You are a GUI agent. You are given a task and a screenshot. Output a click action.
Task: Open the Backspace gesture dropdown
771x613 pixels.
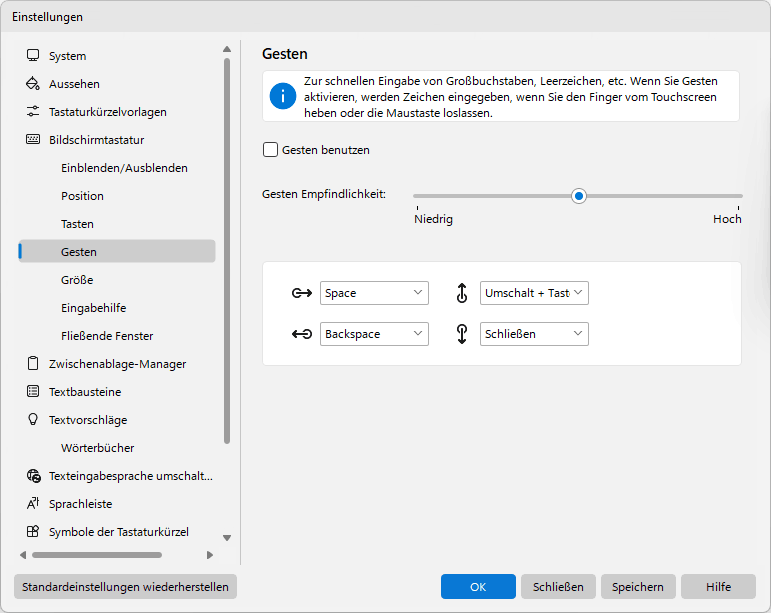[x=374, y=334]
